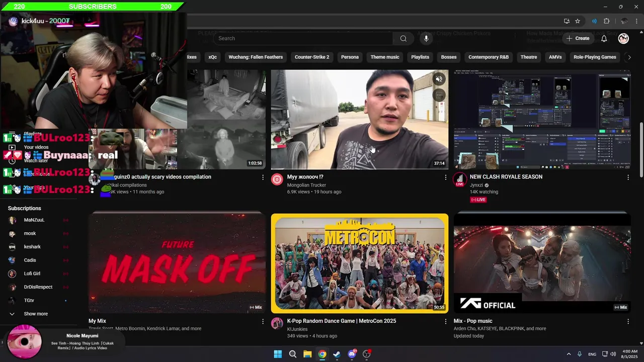Open the Pop music mix thumbnail
Image resolution: width=644 pixels, height=362 pixels.
point(542,263)
